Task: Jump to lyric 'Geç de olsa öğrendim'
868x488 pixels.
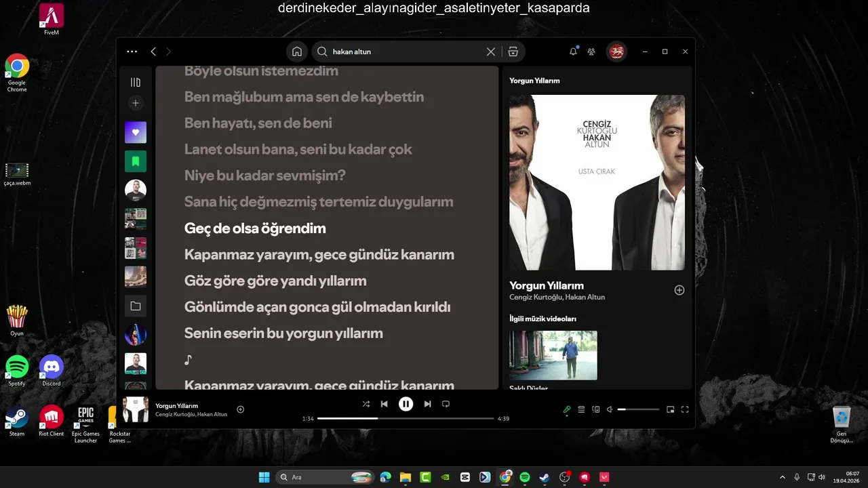Action: click(255, 228)
